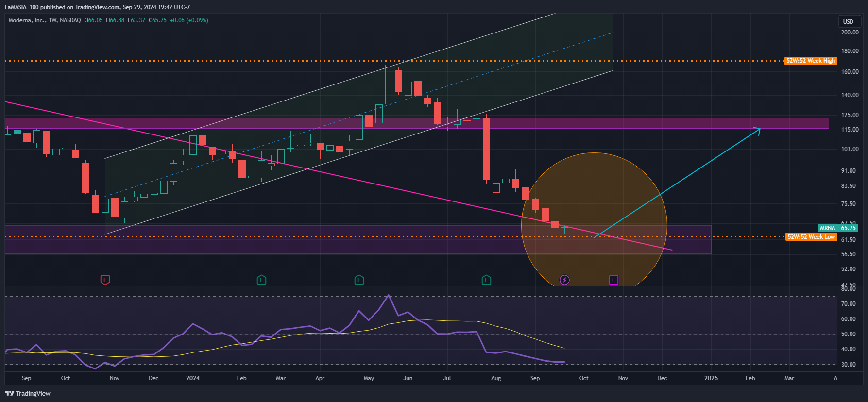The width and height of the screenshot is (868, 402).
Task: Select the 52 Week Low label
Action: point(811,237)
